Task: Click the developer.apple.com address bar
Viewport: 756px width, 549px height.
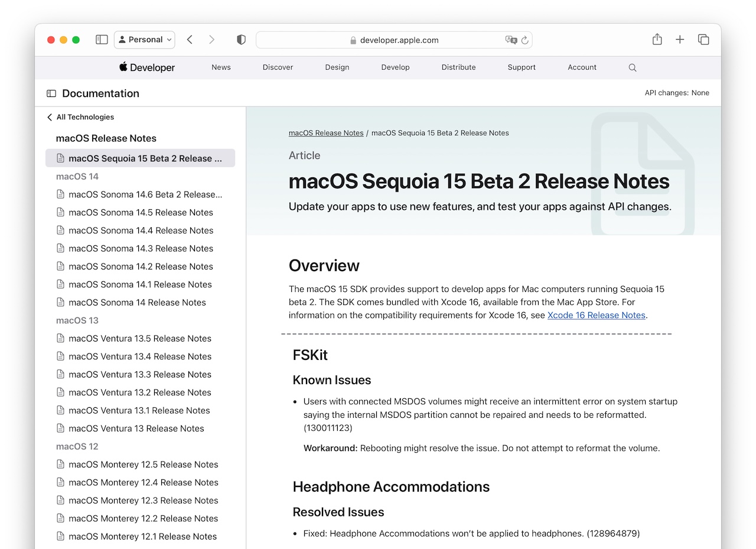Action: (x=394, y=40)
